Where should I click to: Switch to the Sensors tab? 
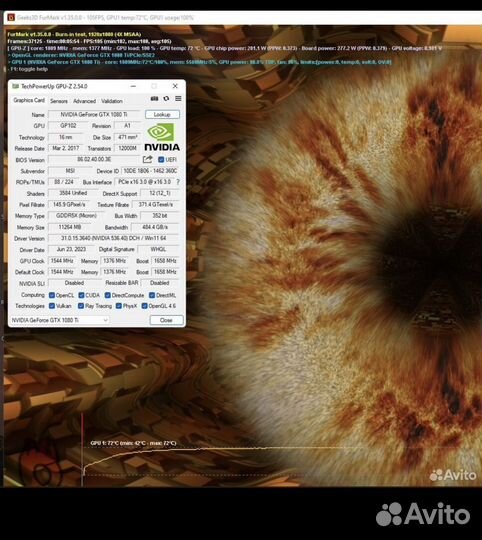(x=59, y=101)
